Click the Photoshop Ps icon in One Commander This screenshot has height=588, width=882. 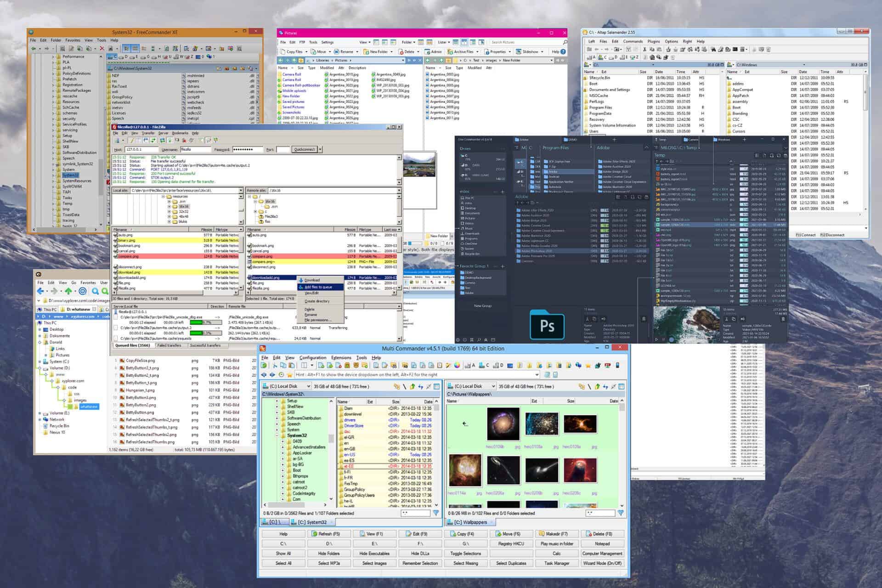coord(547,325)
